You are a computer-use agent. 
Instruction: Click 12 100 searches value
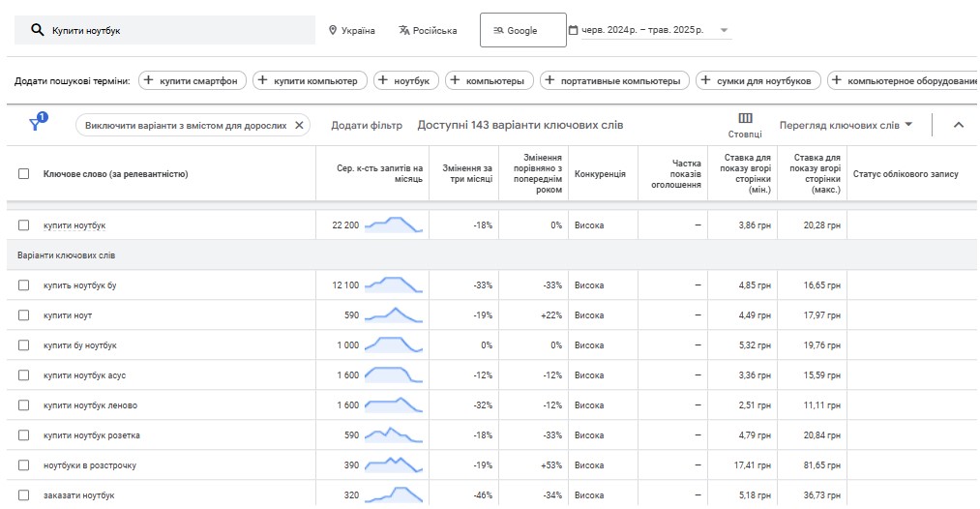coord(345,285)
